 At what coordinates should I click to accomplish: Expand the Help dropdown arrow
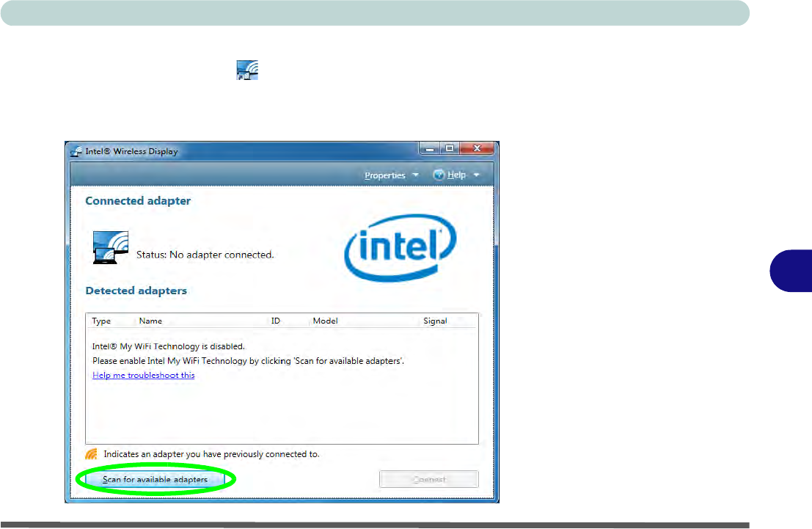[477, 175]
